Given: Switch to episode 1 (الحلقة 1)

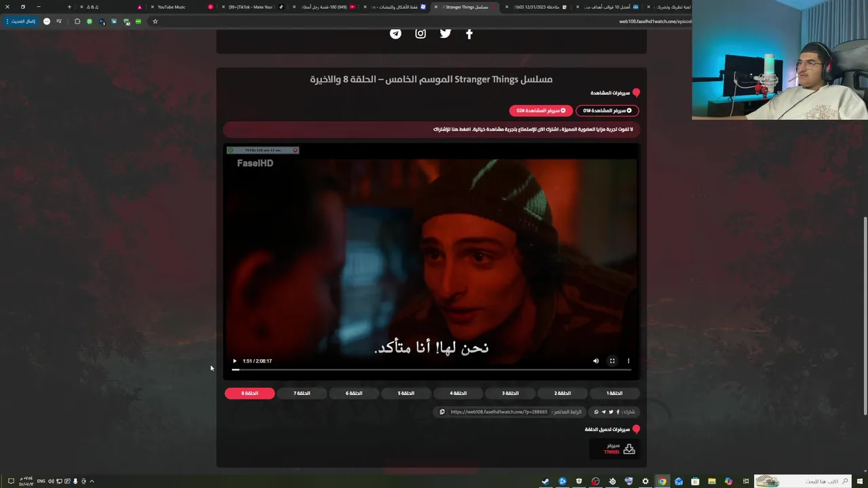Looking at the screenshot, I should 614,393.
